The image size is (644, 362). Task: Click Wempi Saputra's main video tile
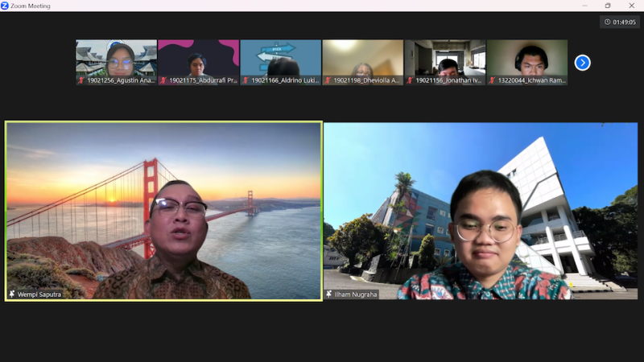pyautogui.click(x=163, y=211)
